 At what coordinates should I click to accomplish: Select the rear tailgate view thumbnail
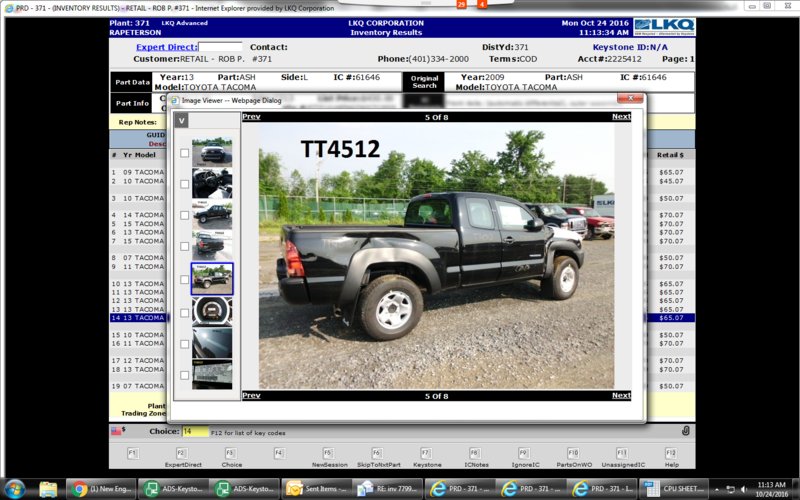[x=212, y=245]
